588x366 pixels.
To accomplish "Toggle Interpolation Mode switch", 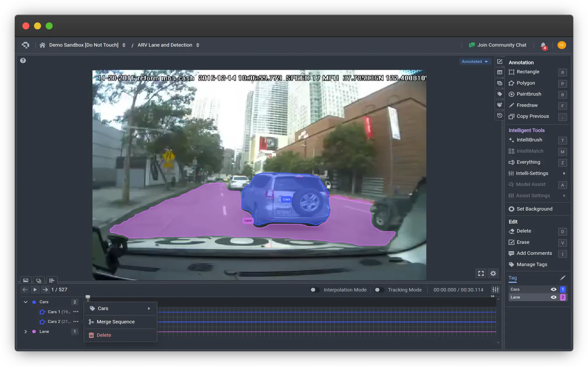I will [x=314, y=290].
